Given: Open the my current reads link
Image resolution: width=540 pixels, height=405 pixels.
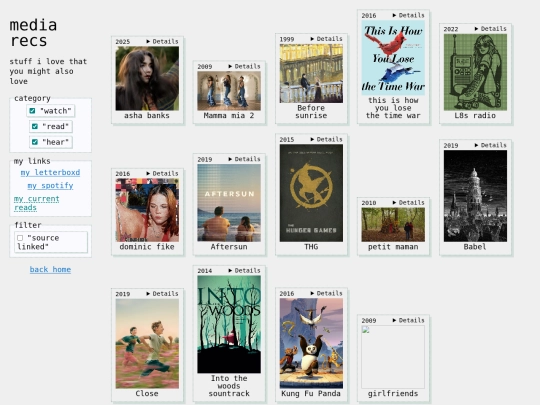Looking at the screenshot, I should tap(37, 203).
